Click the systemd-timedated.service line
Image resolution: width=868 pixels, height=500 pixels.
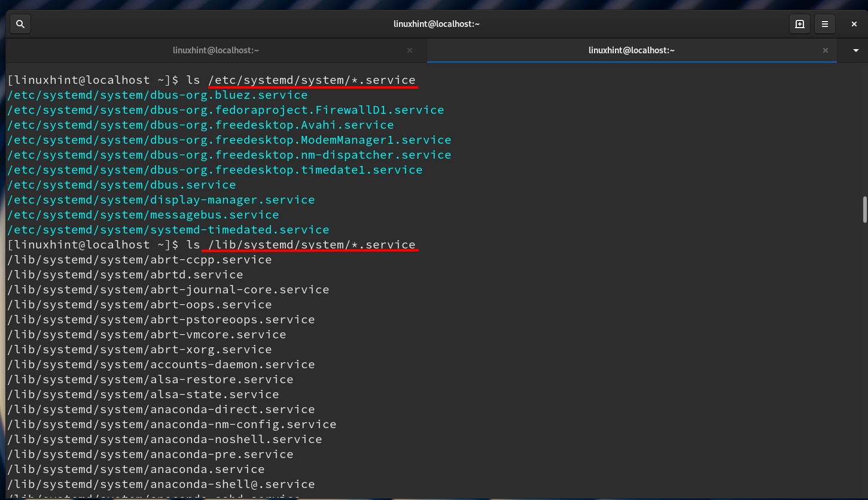click(x=168, y=230)
